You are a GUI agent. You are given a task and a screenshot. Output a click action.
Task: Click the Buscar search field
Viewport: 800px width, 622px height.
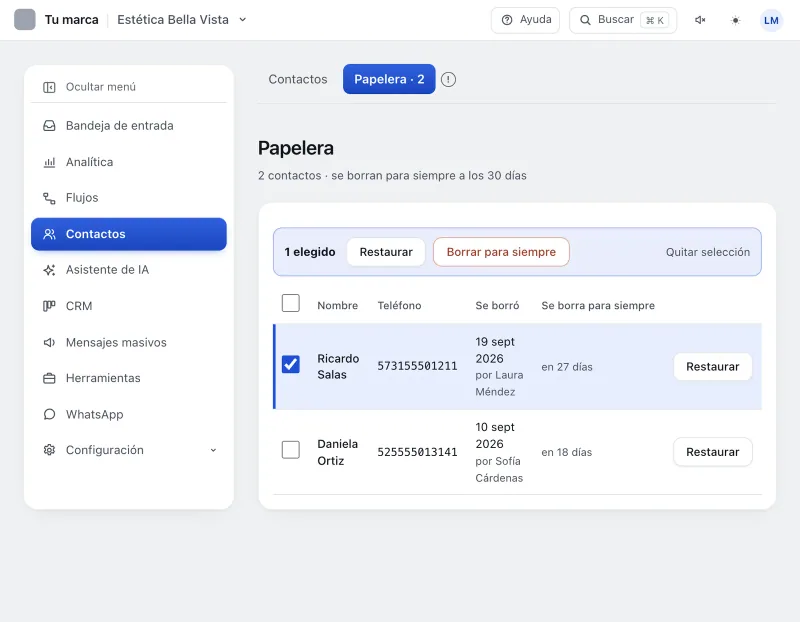point(623,20)
